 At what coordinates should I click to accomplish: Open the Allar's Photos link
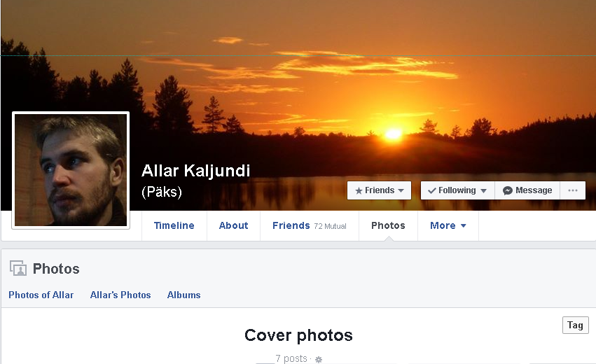click(x=120, y=295)
